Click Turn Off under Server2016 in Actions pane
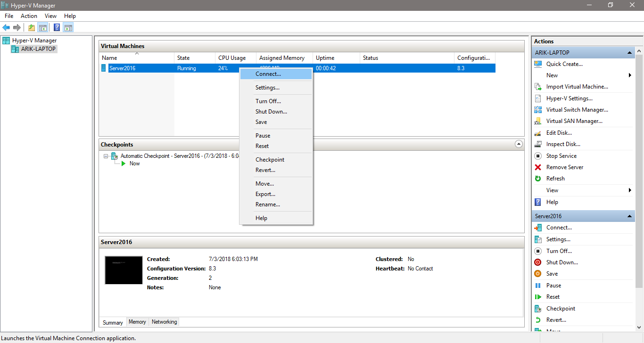 [x=559, y=251]
